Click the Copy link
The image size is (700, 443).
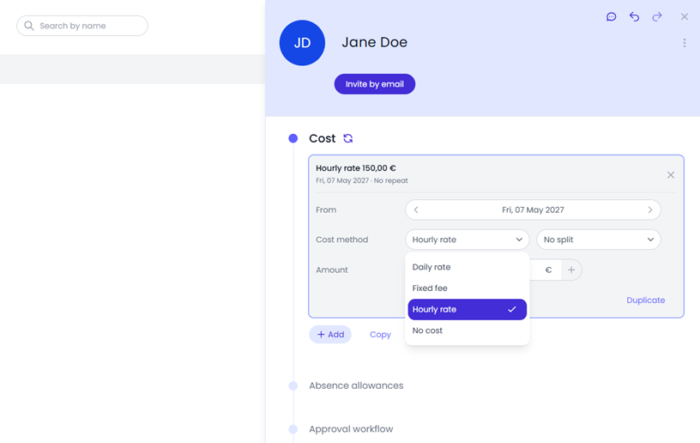point(380,334)
